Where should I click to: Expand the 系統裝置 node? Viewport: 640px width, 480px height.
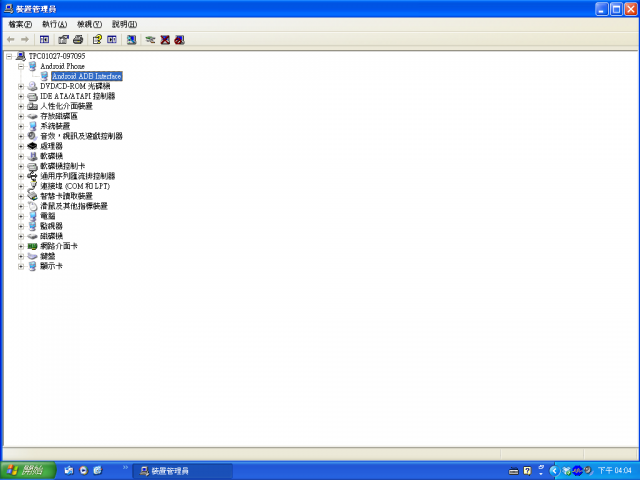tap(21, 127)
